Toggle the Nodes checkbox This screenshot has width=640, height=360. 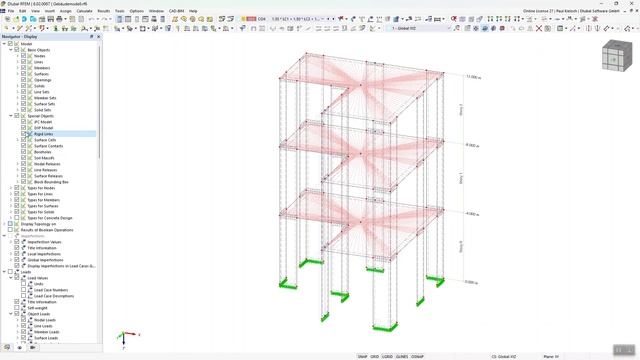(x=23, y=56)
